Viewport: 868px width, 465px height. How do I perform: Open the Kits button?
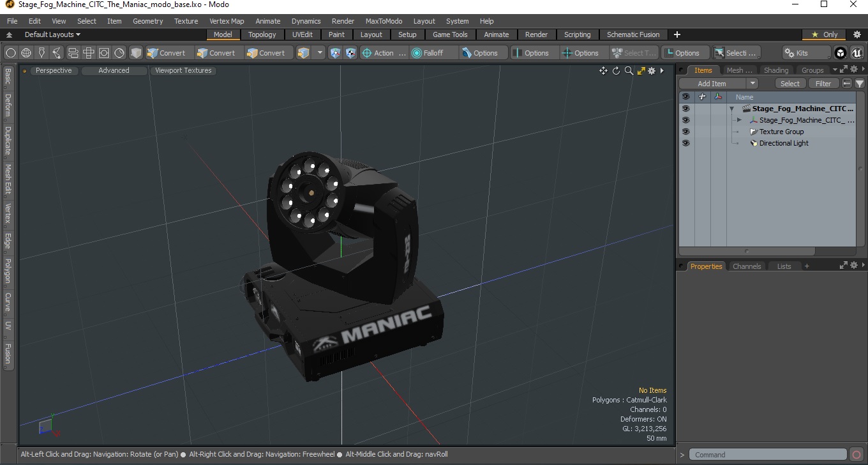pyautogui.click(x=807, y=53)
